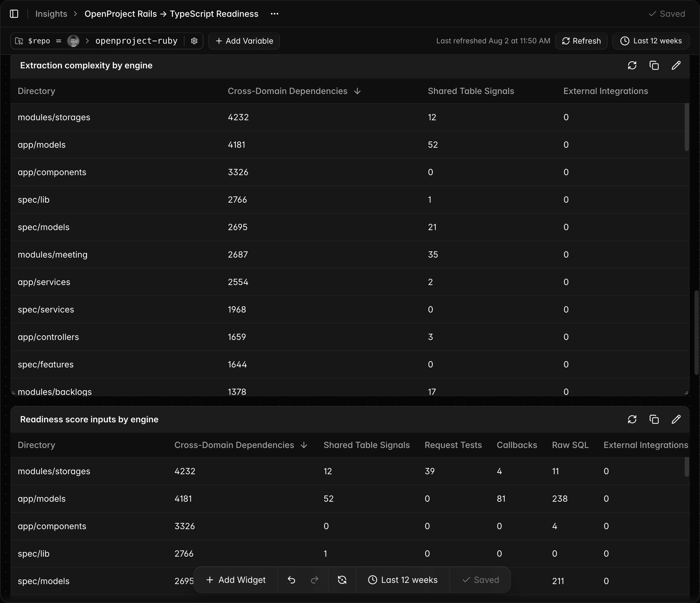Click Request Tests value 39 for modules/storages

click(429, 471)
